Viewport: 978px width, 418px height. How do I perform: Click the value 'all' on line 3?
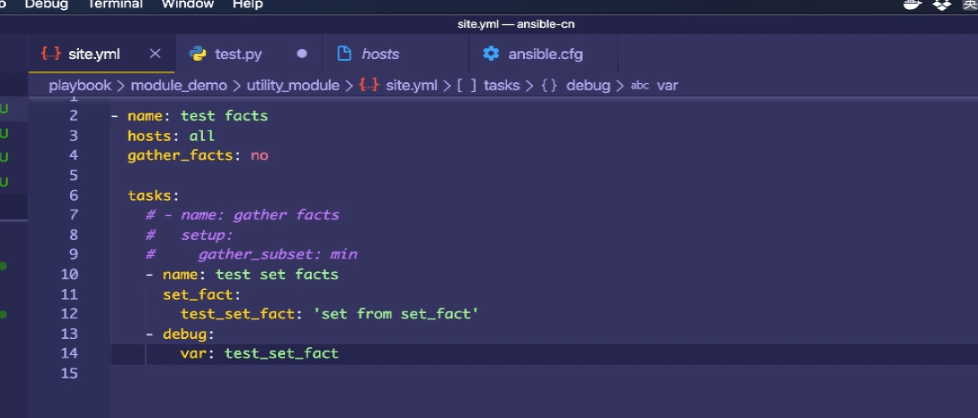202,135
